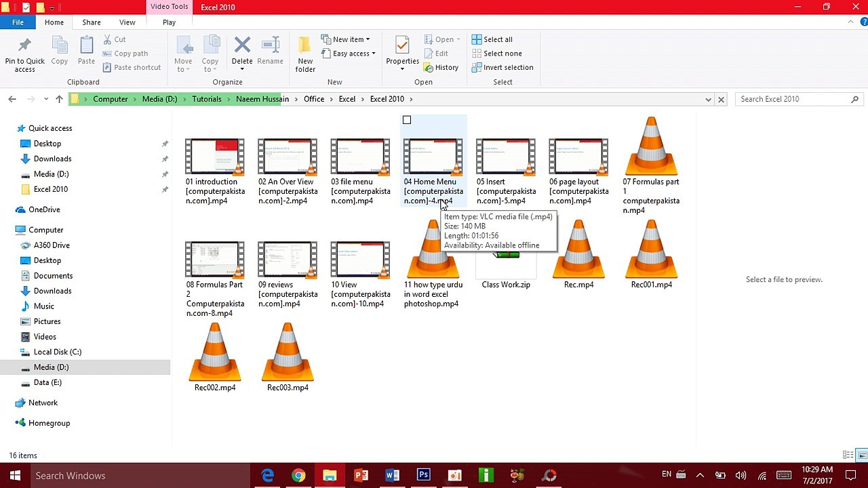Image resolution: width=868 pixels, height=488 pixels.
Task: Switch to large icons view
Action: (862, 455)
